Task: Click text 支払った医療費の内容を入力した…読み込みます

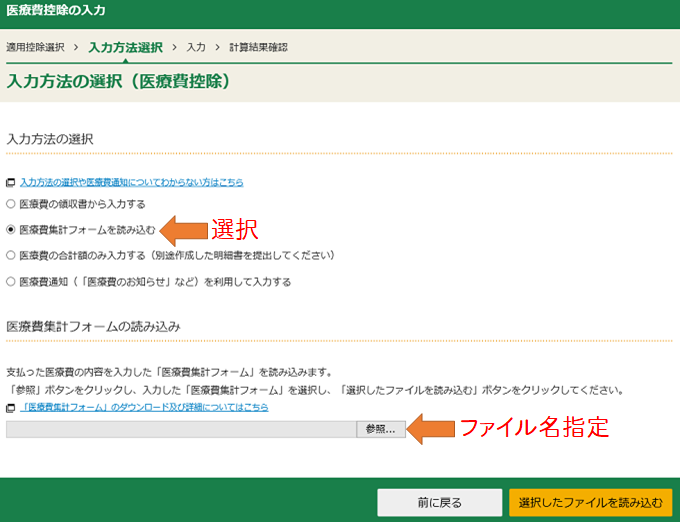Action: pos(170,372)
